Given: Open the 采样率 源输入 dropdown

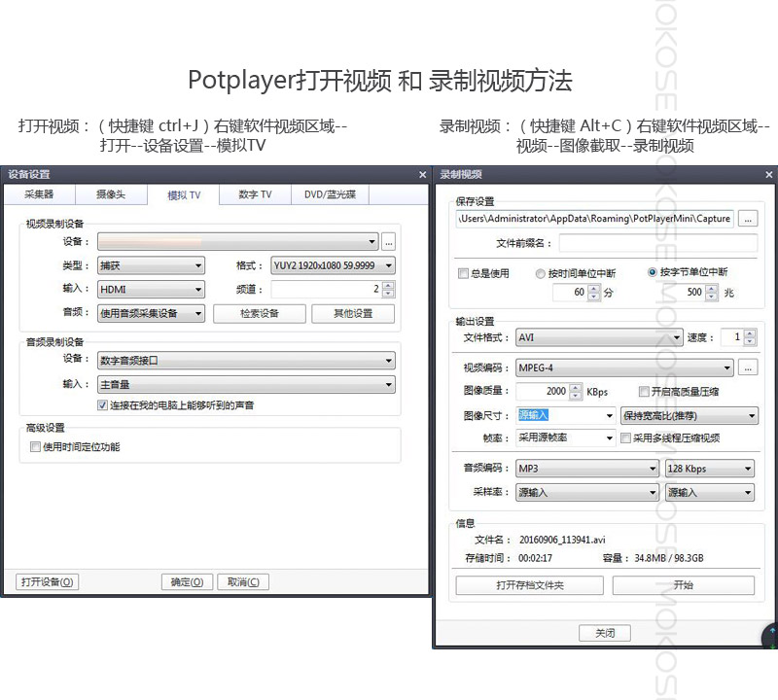Looking at the screenshot, I should click(587, 492).
